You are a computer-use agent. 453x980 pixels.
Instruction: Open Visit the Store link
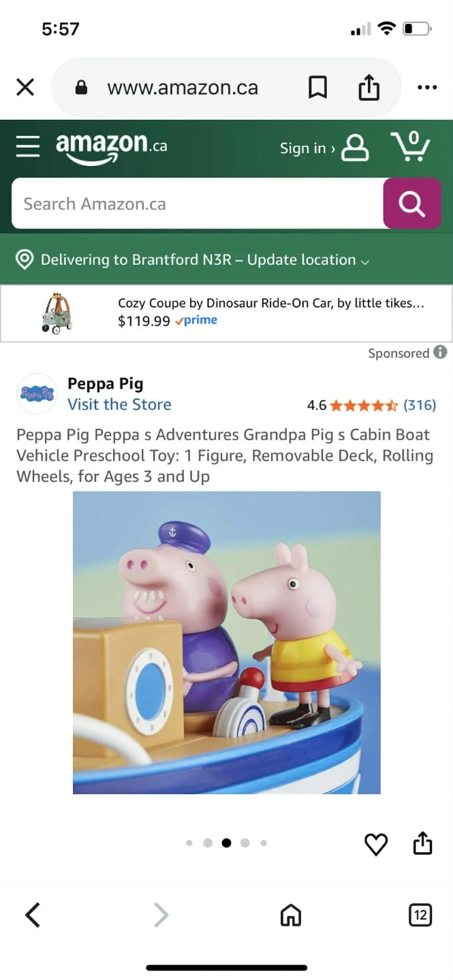coord(119,404)
